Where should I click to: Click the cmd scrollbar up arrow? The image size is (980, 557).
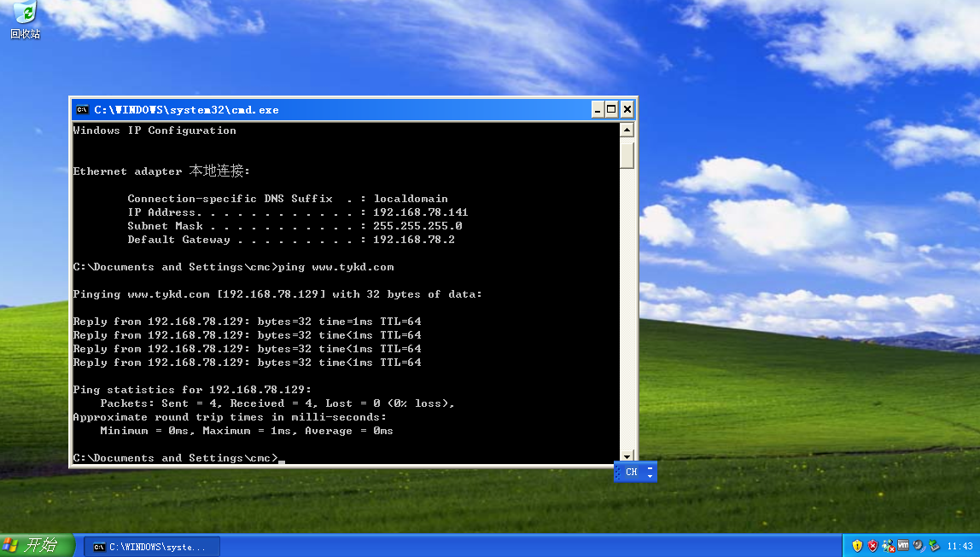click(x=627, y=130)
